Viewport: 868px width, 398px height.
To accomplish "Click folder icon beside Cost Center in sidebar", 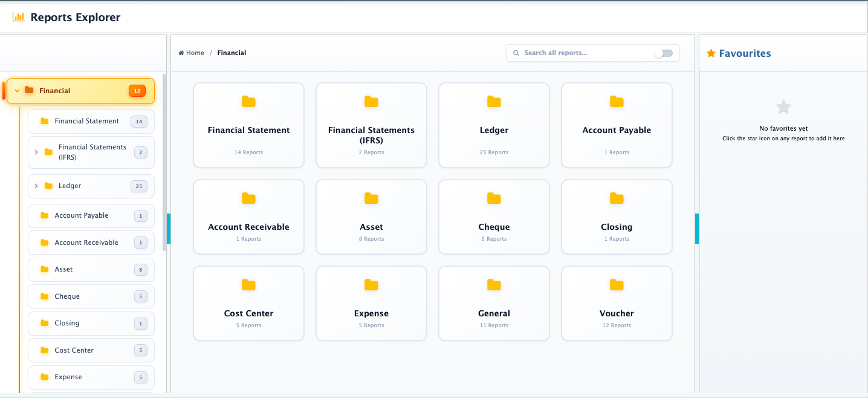I will pyautogui.click(x=44, y=350).
